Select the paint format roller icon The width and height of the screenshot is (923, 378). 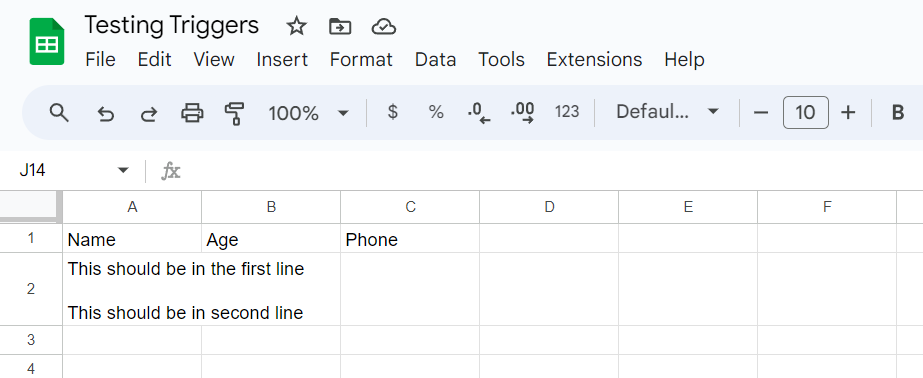pyautogui.click(x=234, y=112)
